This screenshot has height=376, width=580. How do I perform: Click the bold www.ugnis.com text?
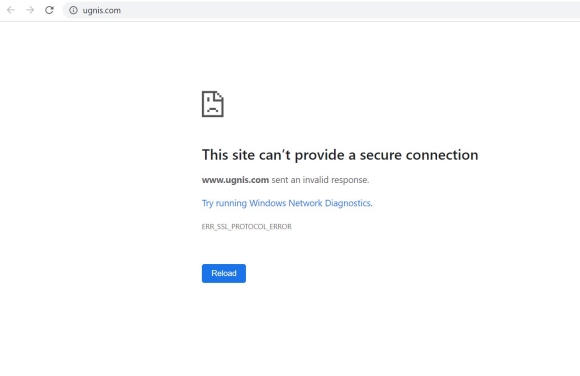click(x=235, y=180)
